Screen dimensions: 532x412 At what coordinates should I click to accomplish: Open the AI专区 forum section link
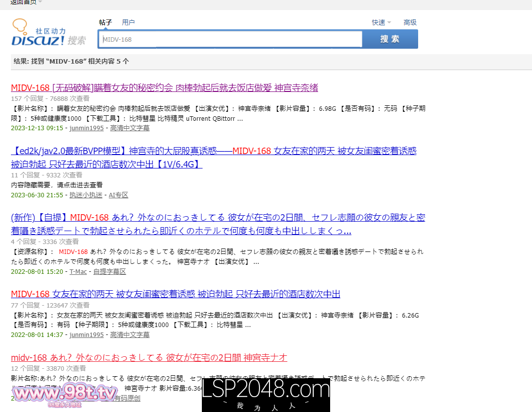click(x=119, y=195)
